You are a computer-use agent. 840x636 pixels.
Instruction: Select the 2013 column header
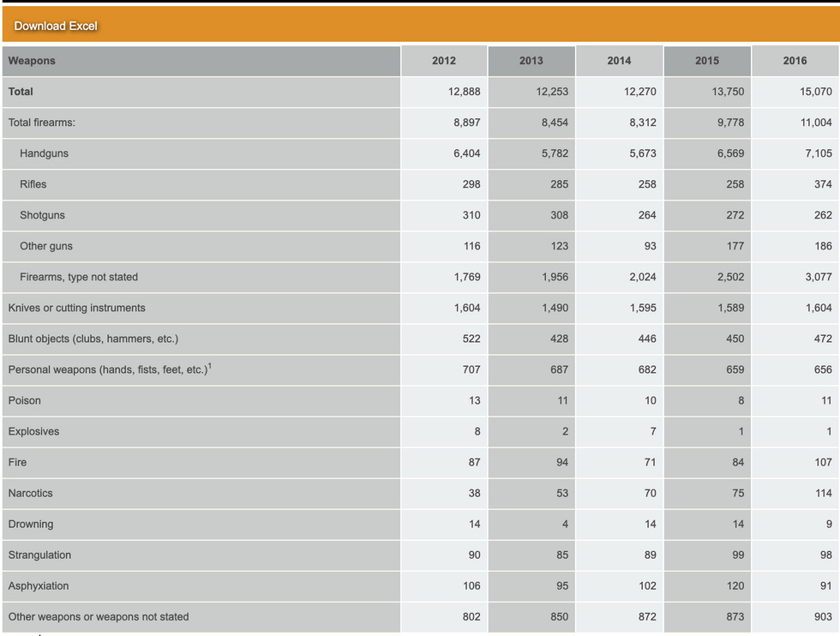click(x=531, y=61)
